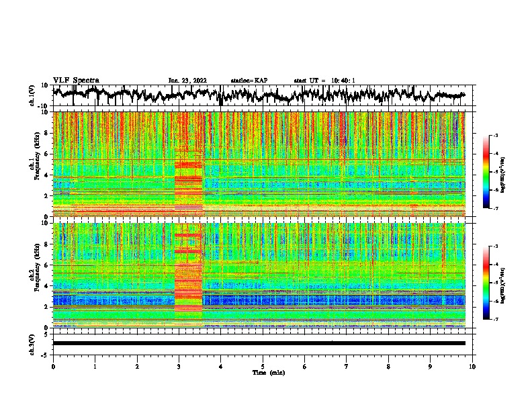Image resolution: width=532 pixels, height=411 pixels.
Task: Click the "-7" label on ch.1 color bar
Action: 496,208
